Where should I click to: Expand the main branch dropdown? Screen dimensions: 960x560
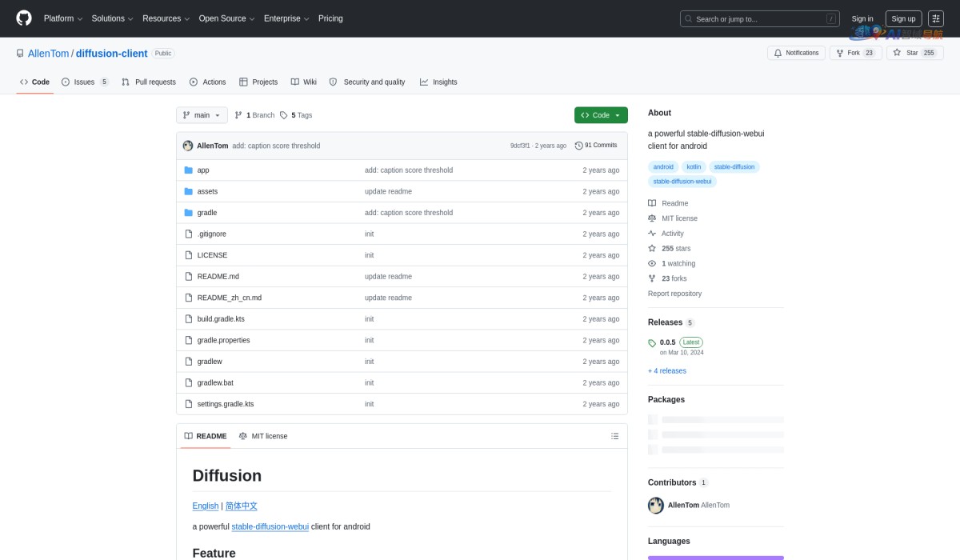coord(202,115)
